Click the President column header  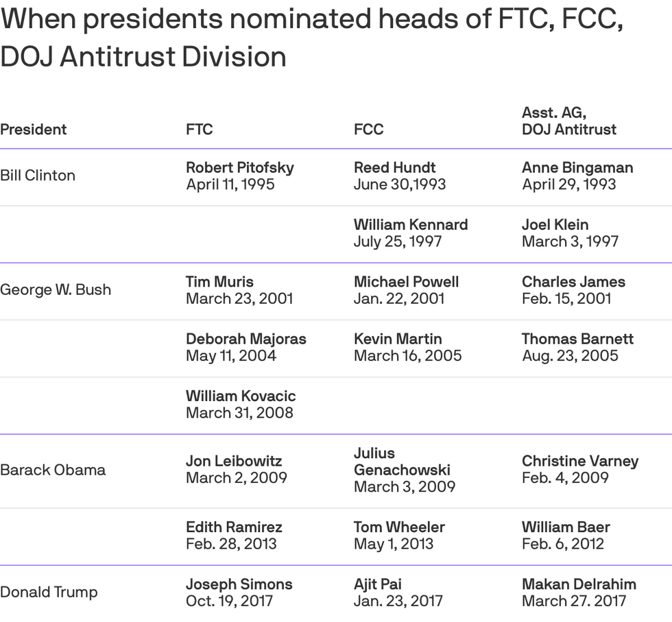pos(34,130)
